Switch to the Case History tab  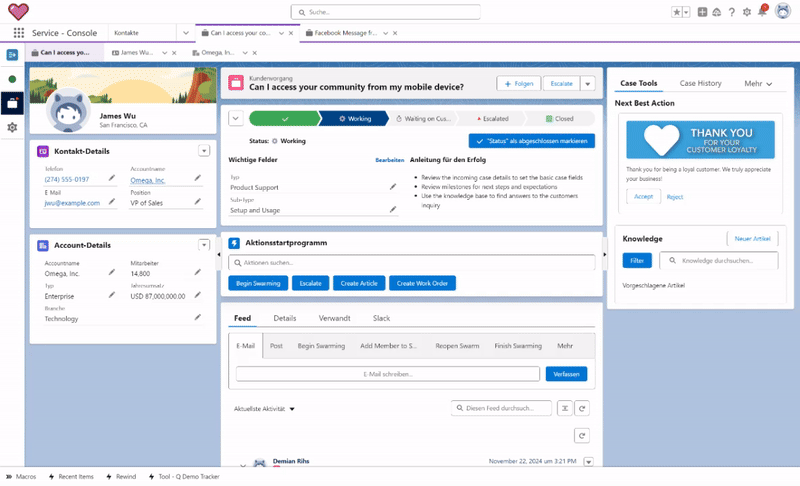click(x=700, y=84)
